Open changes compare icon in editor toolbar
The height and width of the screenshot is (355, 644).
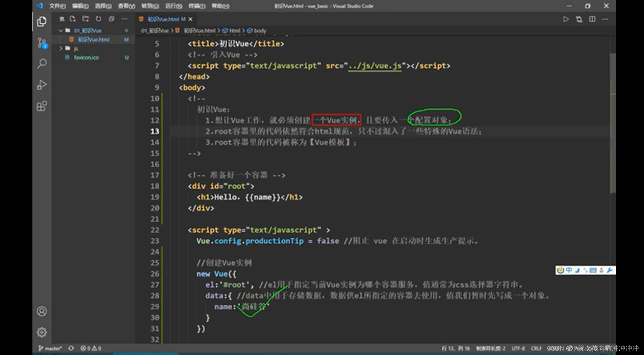pyautogui.click(x=579, y=19)
